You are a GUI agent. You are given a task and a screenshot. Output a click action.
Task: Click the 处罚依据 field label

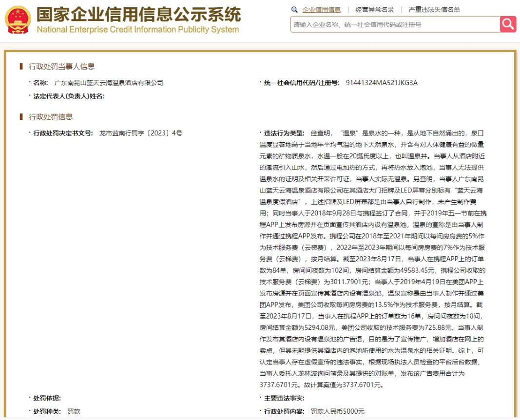pyautogui.click(x=47, y=398)
